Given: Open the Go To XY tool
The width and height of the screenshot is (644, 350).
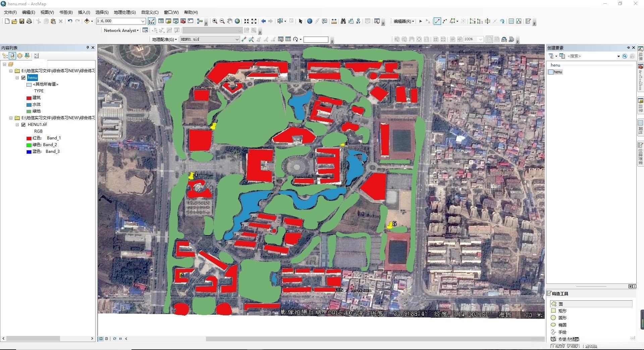Looking at the screenshot, I should click(x=358, y=21).
